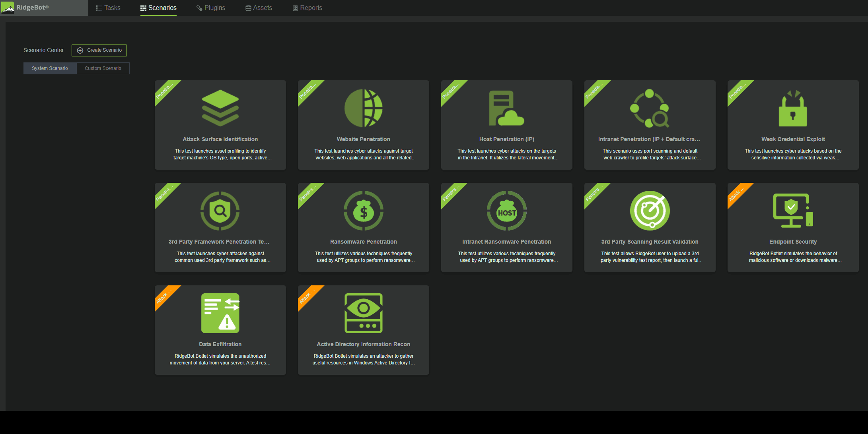Screen dimensions: 868x434
Task: Click the Website Penetration globe icon
Action: point(364,108)
